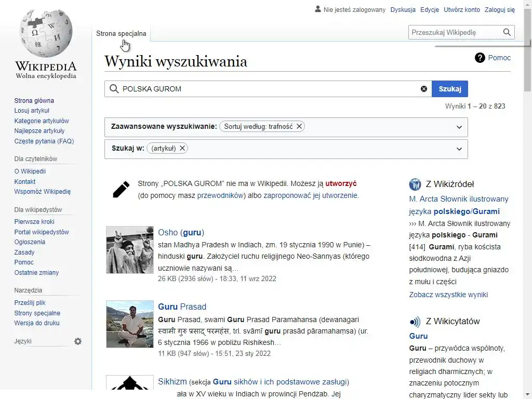Image resolution: width=532 pixels, height=399 pixels.
Task: Open Ogłoszenia in the sidebar
Action: pyautogui.click(x=30, y=242)
